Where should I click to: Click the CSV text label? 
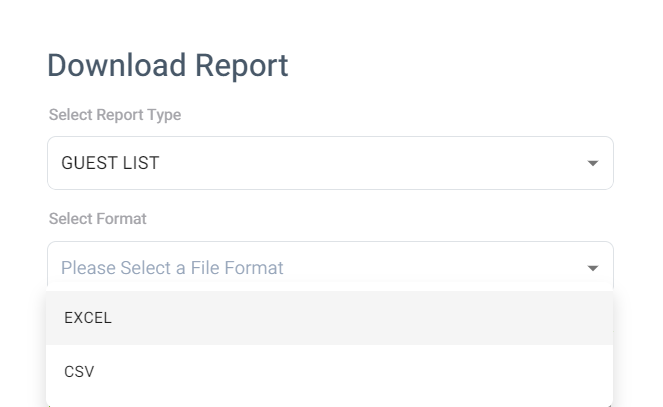[79, 372]
